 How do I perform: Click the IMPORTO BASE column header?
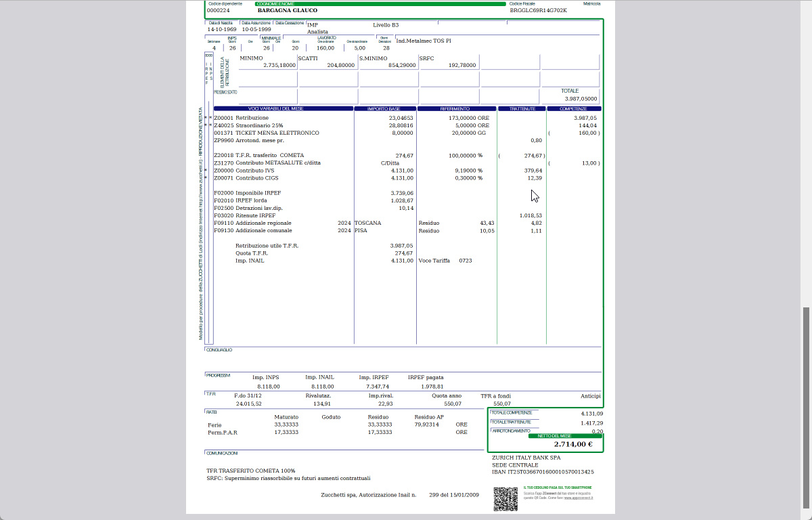(x=384, y=108)
